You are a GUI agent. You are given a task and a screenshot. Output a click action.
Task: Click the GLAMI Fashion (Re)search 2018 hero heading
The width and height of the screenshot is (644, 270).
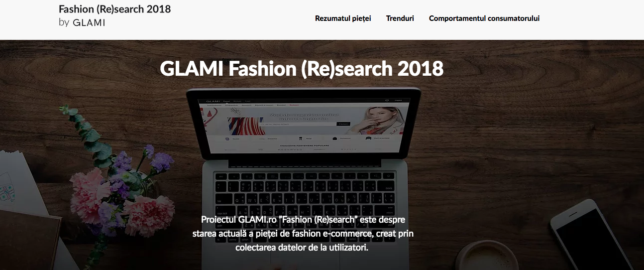click(302, 68)
